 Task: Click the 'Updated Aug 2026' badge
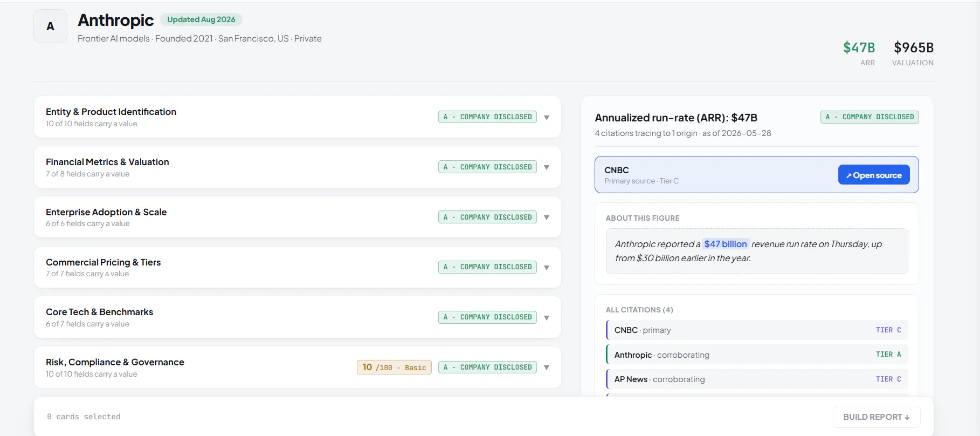tap(201, 19)
